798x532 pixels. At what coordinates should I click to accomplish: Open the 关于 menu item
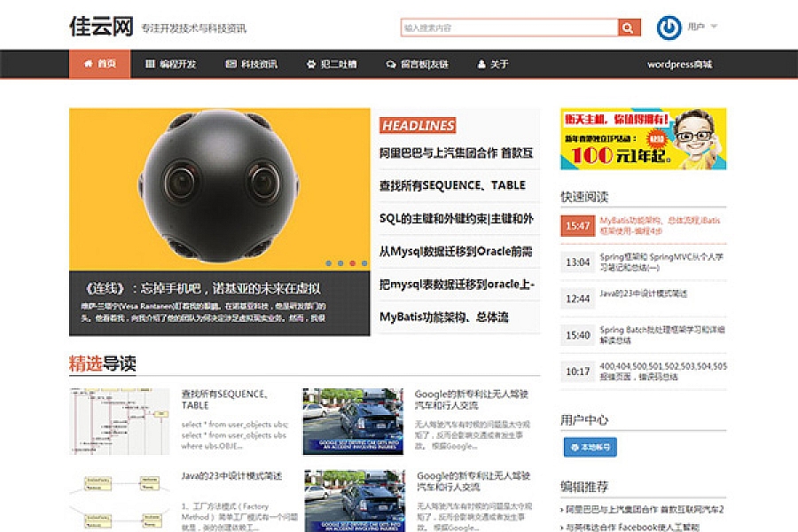493,64
